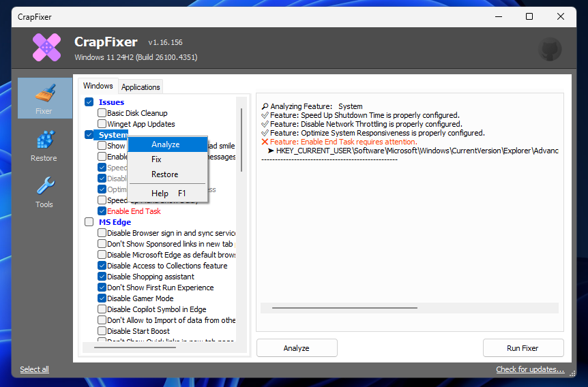The width and height of the screenshot is (588, 387).
Task: Click the Select all link
Action: point(34,369)
